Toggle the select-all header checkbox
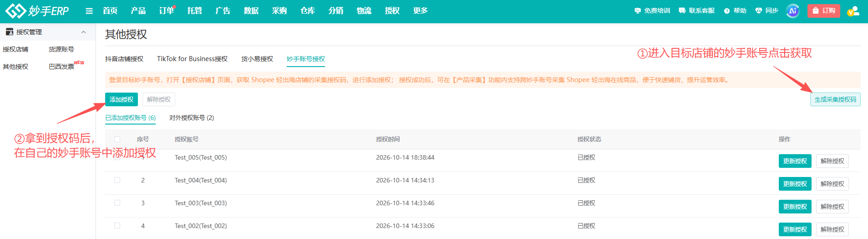868x239 pixels. (x=117, y=139)
